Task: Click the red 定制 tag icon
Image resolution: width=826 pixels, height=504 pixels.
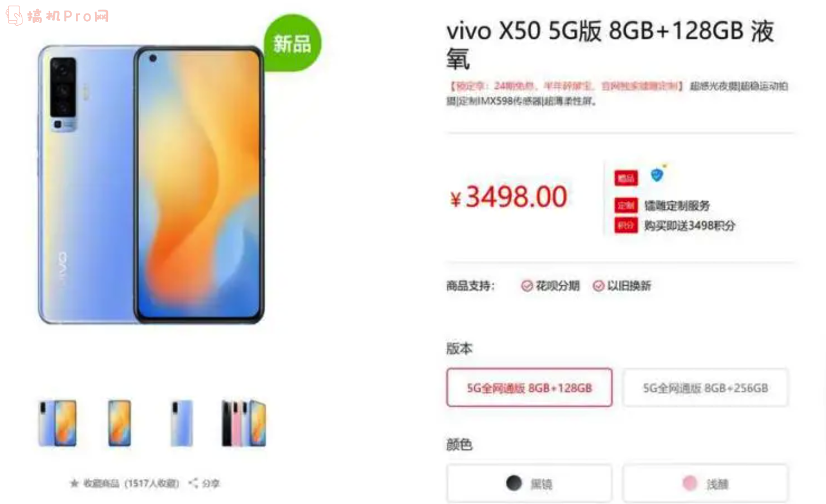Action: pos(625,205)
